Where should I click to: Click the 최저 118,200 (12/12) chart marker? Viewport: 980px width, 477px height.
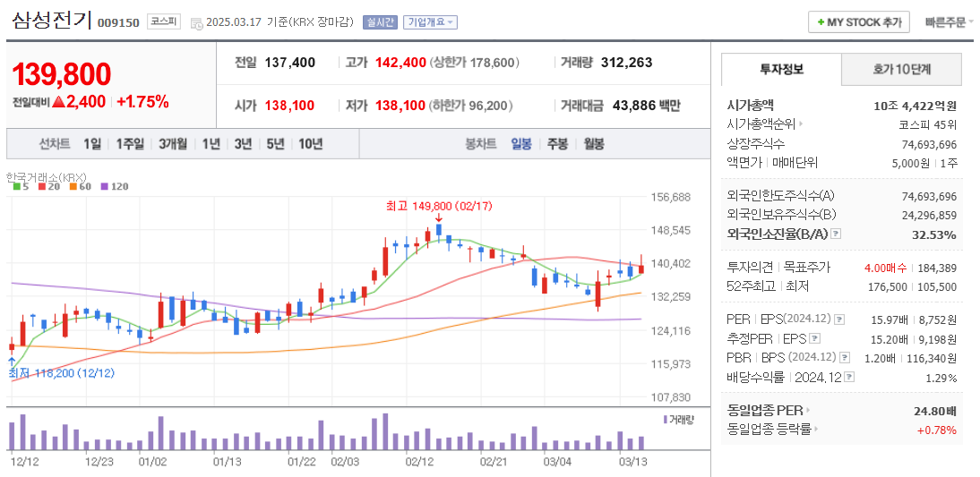[61, 373]
